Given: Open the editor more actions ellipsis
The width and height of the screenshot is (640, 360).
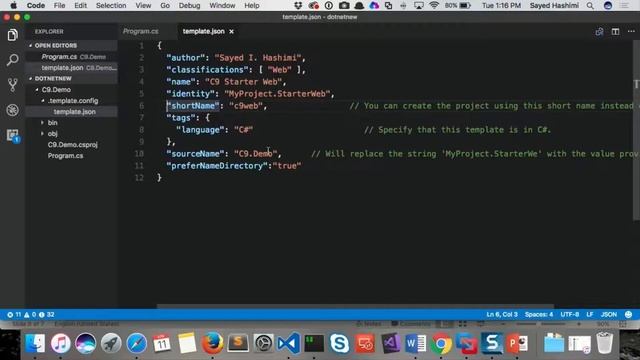Looking at the screenshot, I should click(631, 31).
